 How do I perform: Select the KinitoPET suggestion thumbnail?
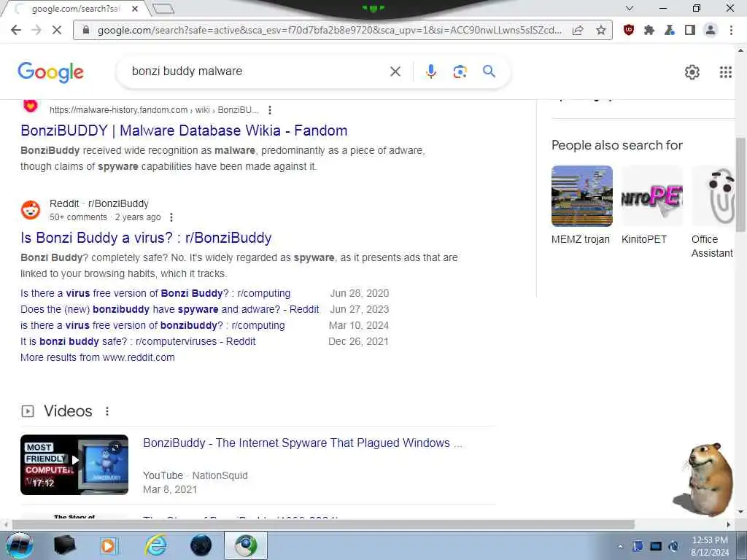[651, 195]
